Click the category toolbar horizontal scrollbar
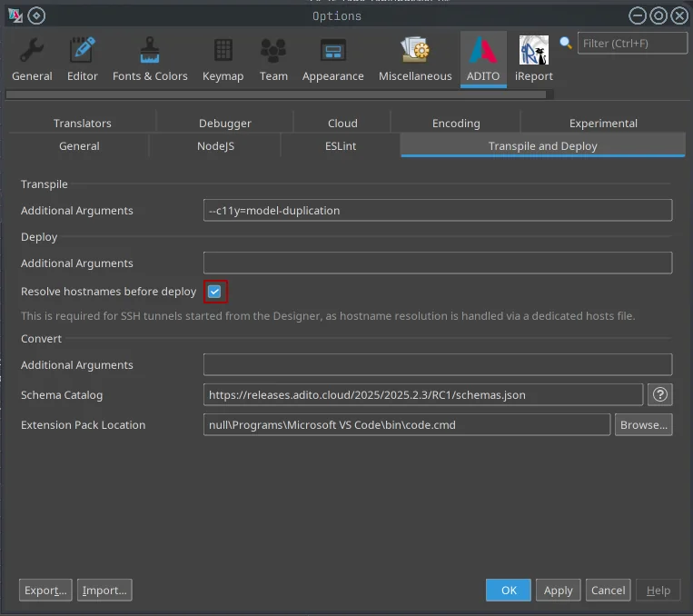 tap(276, 94)
